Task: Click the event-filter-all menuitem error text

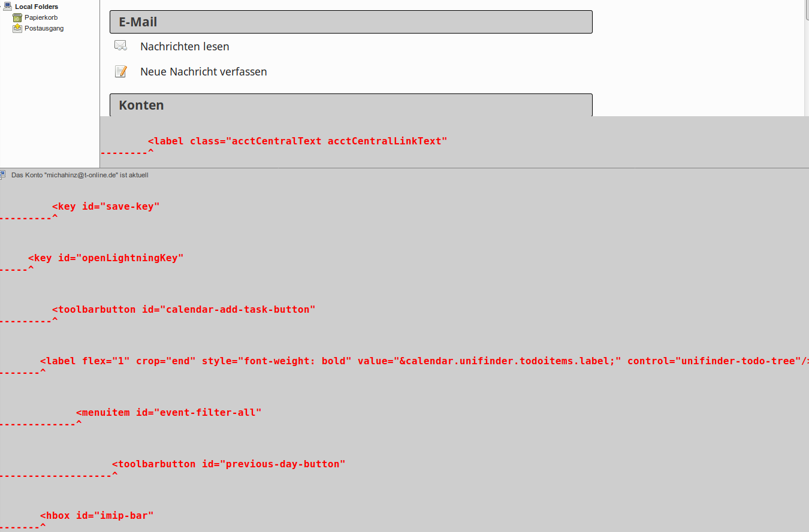Action: [168, 413]
